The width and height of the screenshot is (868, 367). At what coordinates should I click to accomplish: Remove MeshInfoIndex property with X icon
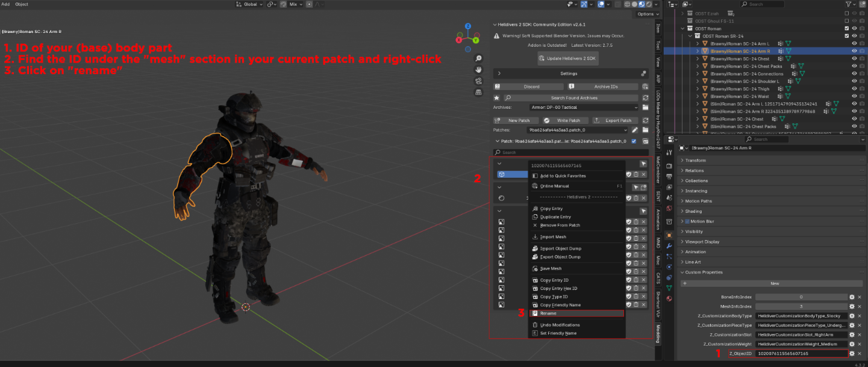[x=860, y=306]
